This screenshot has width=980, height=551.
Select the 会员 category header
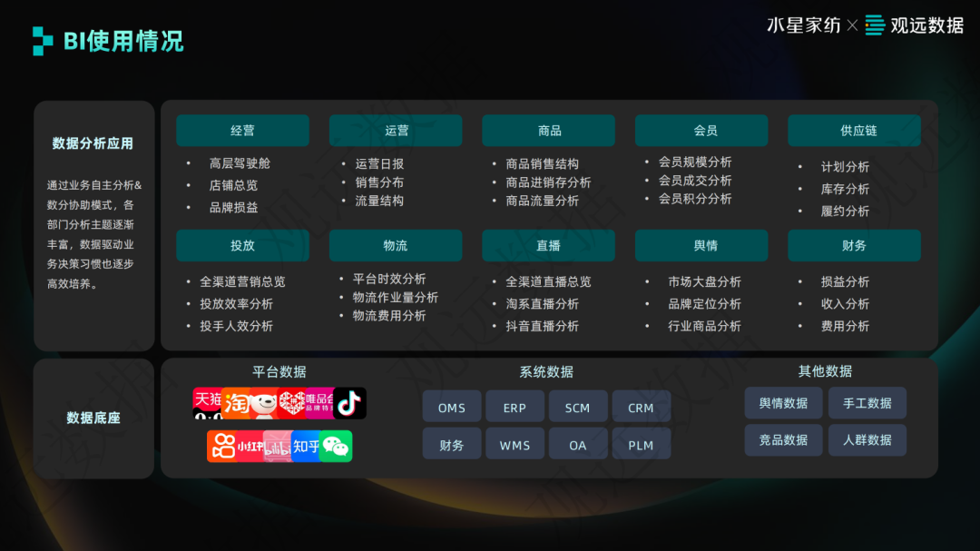click(x=701, y=130)
